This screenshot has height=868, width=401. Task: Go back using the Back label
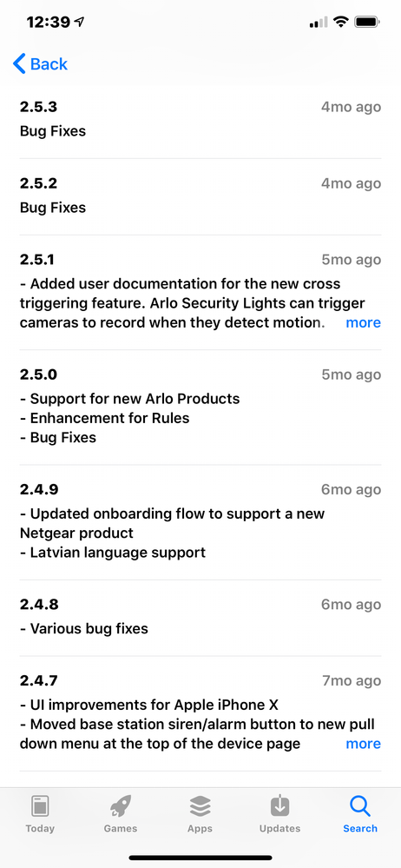[x=49, y=64]
